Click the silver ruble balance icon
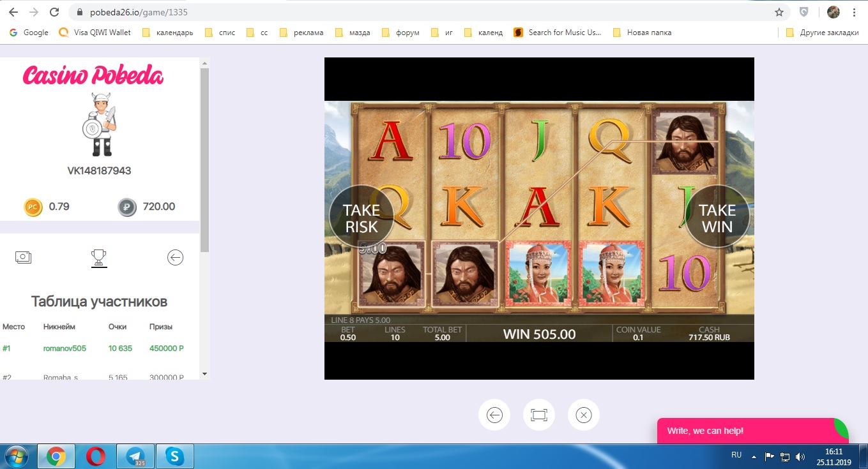The height and width of the screenshot is (469, 868). 127,207
